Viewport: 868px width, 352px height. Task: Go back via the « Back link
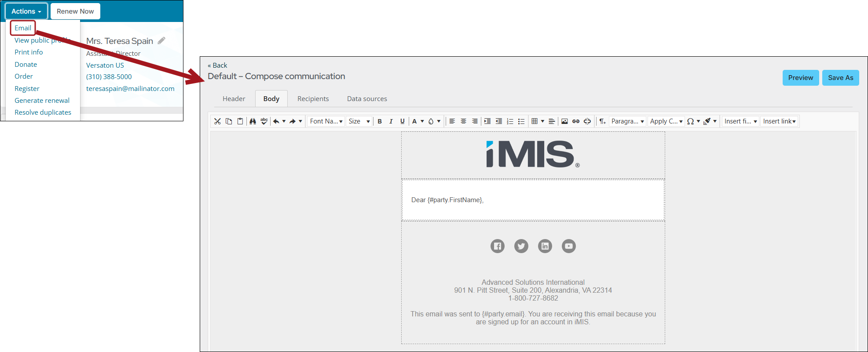point(217,65)
